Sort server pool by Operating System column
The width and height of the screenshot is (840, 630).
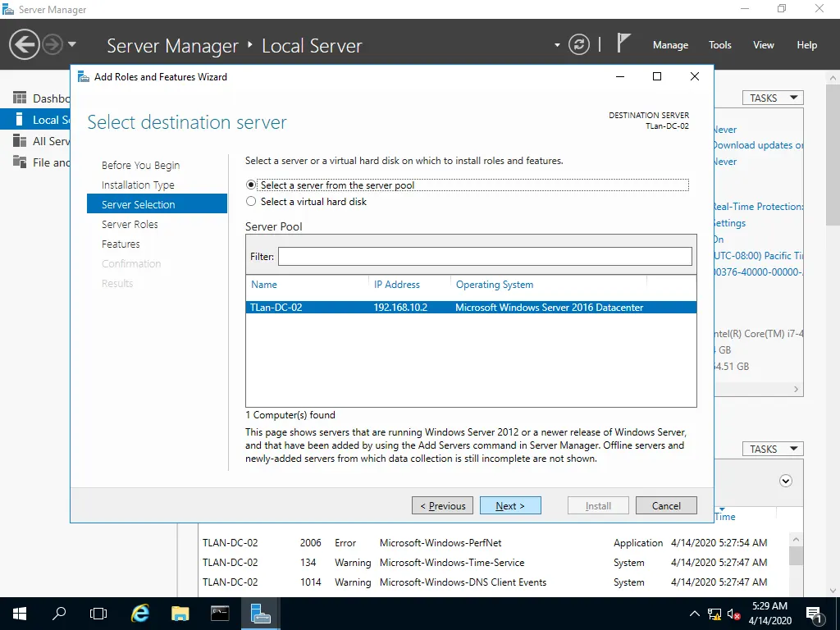click(495, 285)
